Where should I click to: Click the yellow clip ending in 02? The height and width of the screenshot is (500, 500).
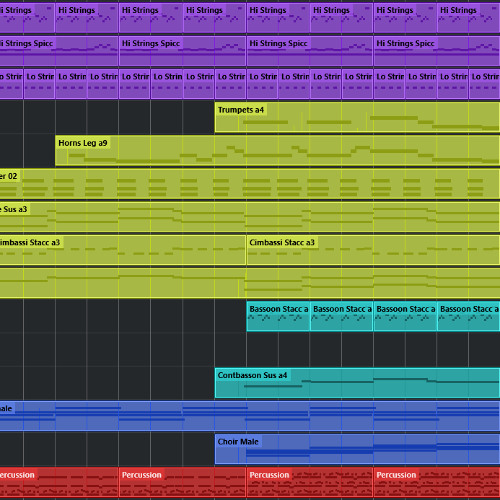click(x=250, y=184)
